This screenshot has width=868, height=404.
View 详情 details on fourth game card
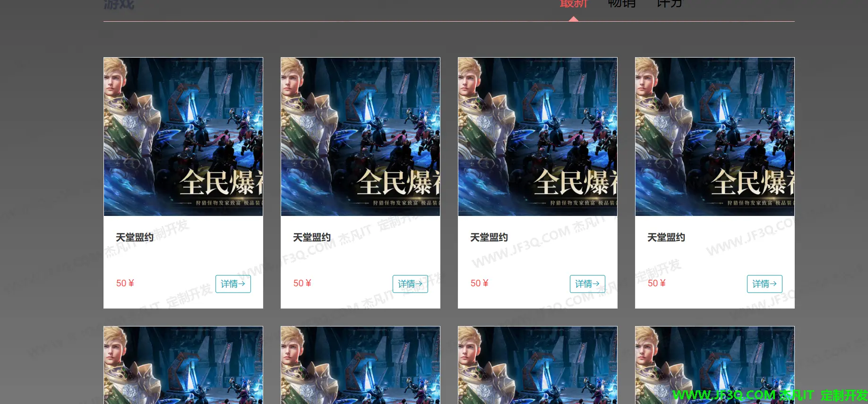765,284
